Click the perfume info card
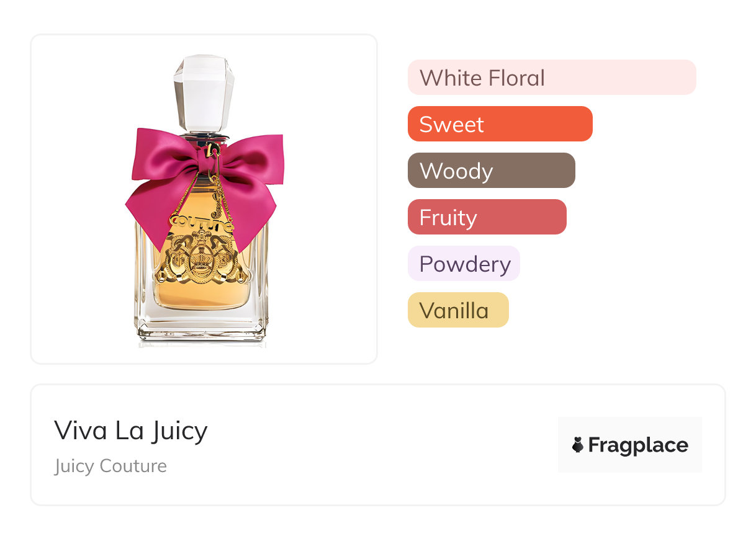 [378, 445]
